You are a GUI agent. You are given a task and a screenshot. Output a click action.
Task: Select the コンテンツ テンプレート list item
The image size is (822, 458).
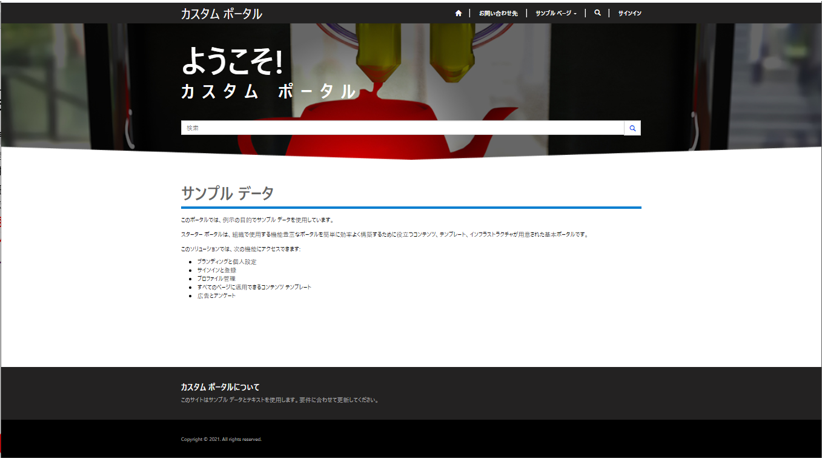(254, 287)
